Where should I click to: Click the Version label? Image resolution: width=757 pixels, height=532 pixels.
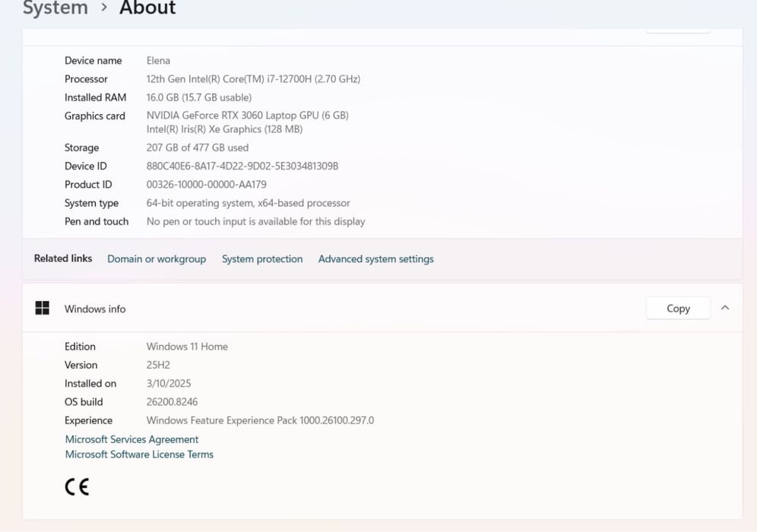[x=81, y=365]
